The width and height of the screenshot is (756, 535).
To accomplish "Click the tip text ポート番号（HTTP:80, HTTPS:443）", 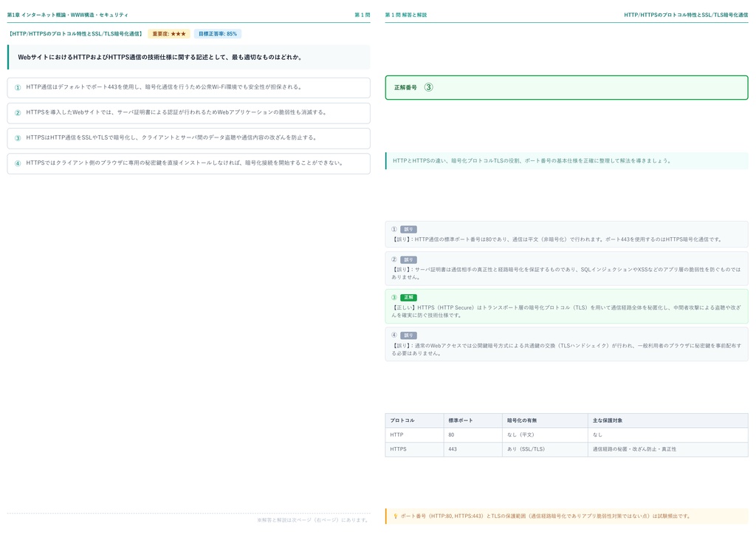I will (546, 517).
